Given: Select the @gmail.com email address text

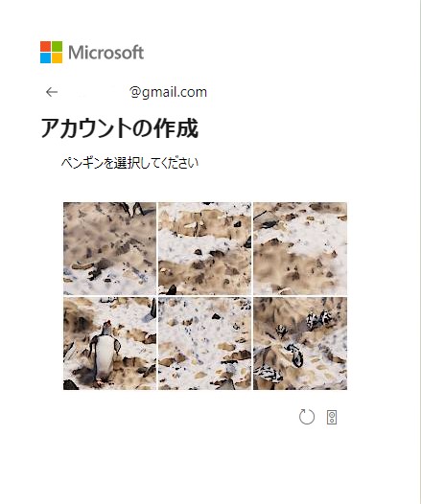Looking at the screenshot, I should pyautogui.click(x=168, y=92).
